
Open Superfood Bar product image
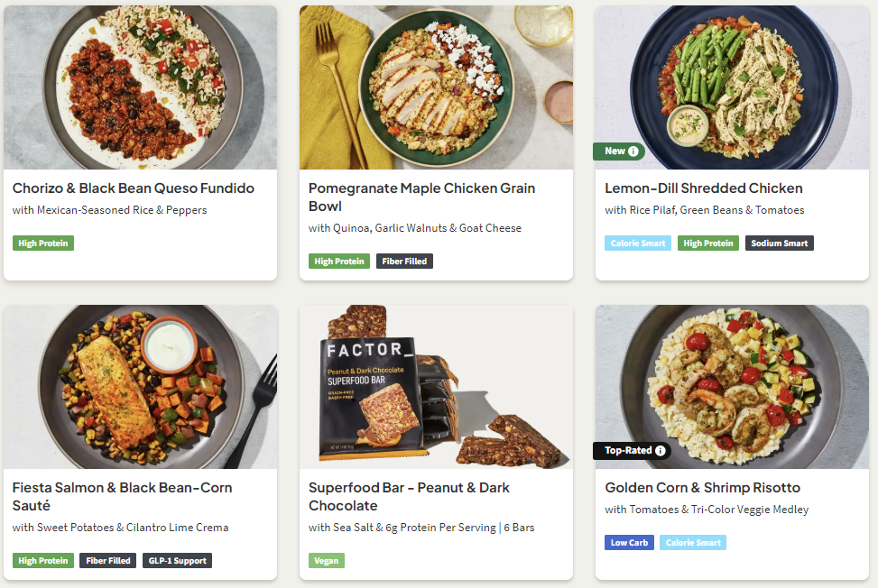click(x=436, y=387)
